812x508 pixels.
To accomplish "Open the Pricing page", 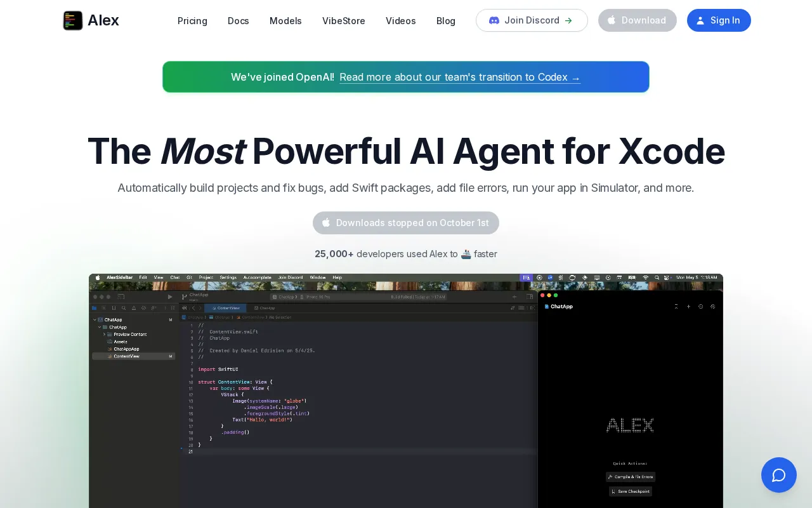I will tap(192, 20).
